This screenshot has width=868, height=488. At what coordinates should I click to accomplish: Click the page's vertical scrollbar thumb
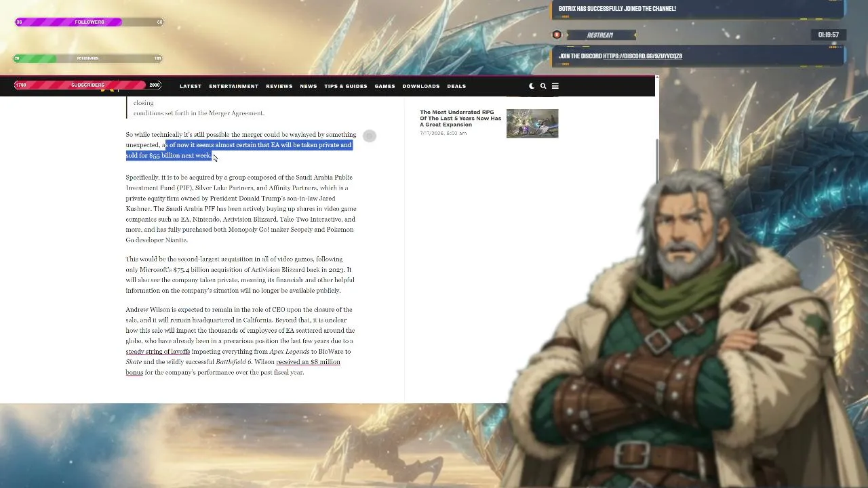click(657, 161)
